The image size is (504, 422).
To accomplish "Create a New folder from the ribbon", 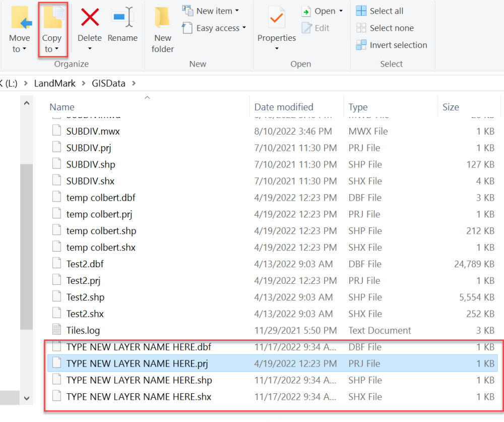I will click(x=163, y=30).
